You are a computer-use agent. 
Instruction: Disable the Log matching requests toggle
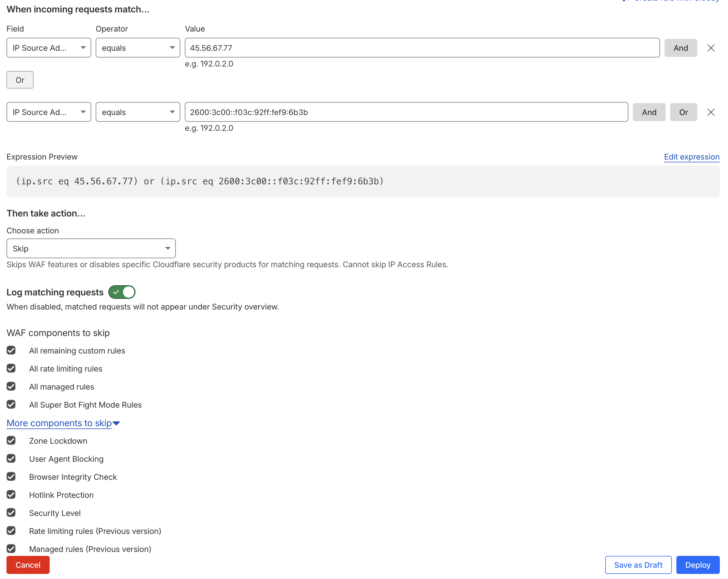(x=122, y=292)
